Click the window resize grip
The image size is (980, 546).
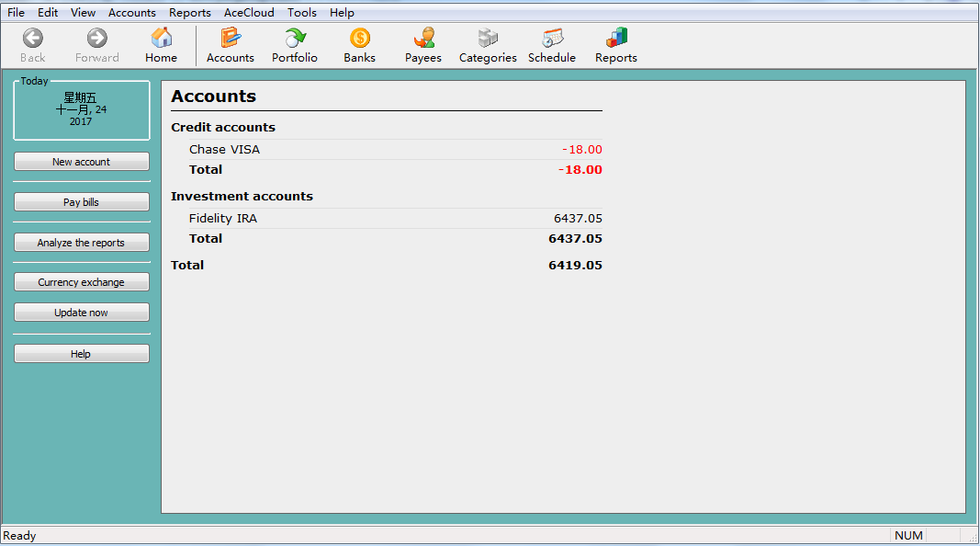[972, 538]
